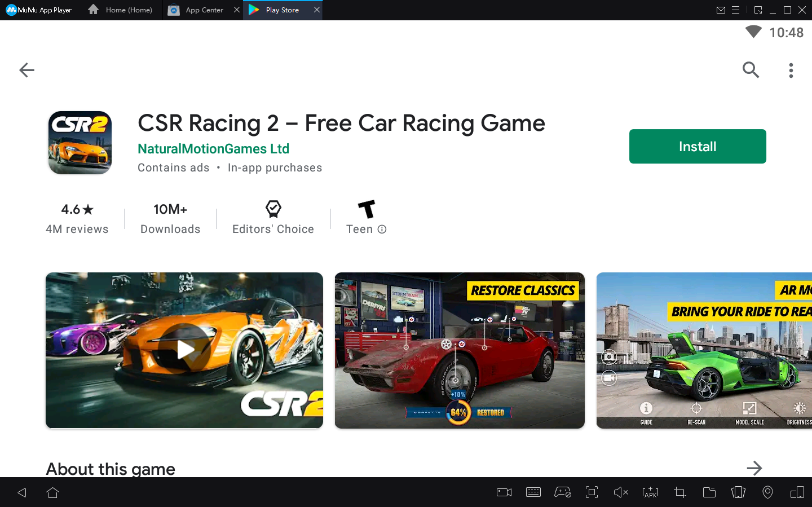
Task: Toggle the emulator sound mute icon
Action: (621, 492)
